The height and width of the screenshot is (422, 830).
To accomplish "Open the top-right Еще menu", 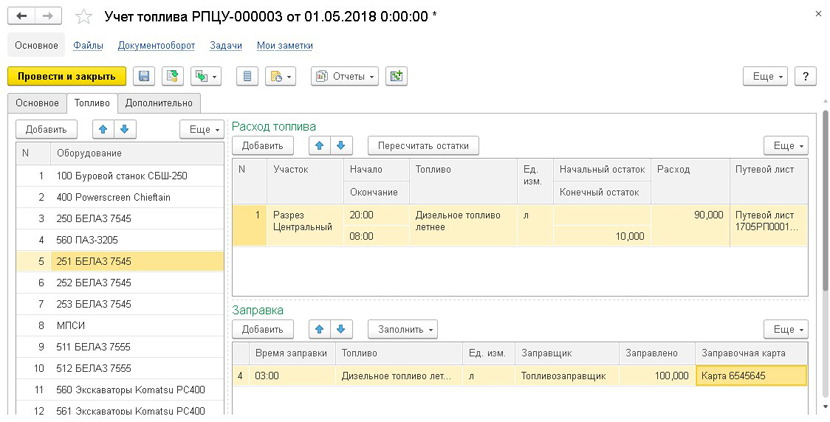I will (765, 76).
